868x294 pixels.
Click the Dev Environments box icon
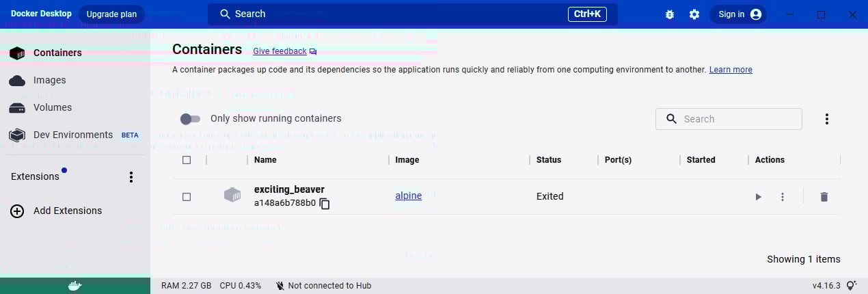[x=17, y=135]
